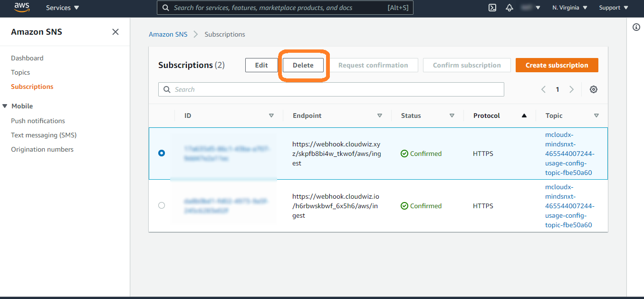Sort by ID column filter arrow
Viewport: 644px width, 299px height.
[x=271, y=116]
